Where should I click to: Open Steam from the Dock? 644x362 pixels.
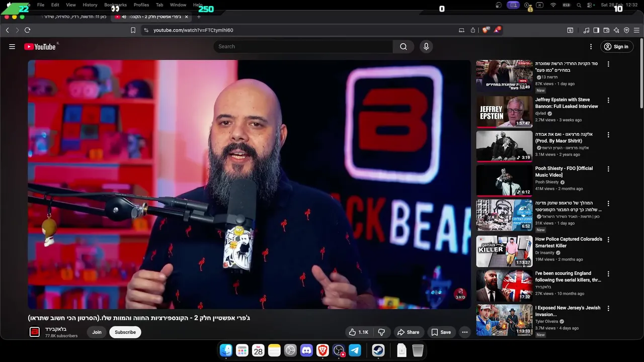[378, 350]
